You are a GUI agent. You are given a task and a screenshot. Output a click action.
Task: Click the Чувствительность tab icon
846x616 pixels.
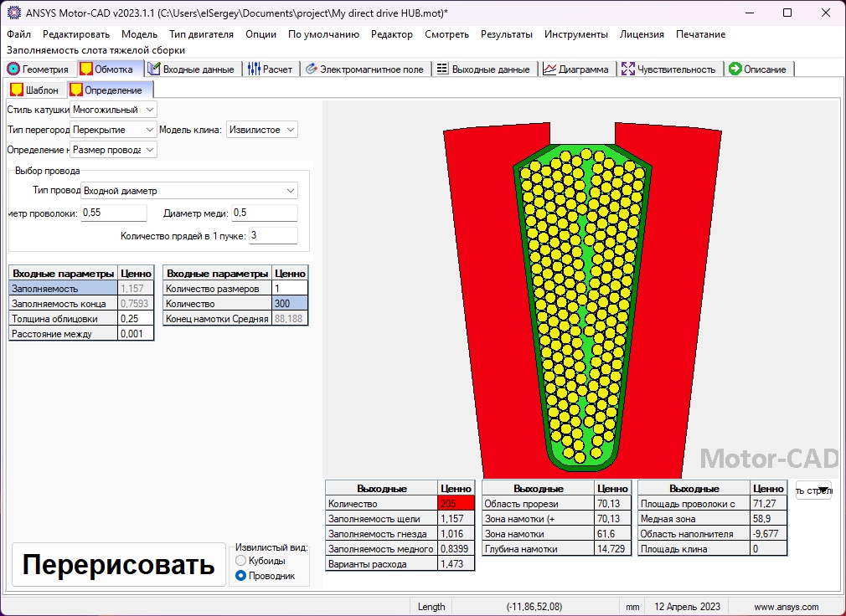[628, 69]
